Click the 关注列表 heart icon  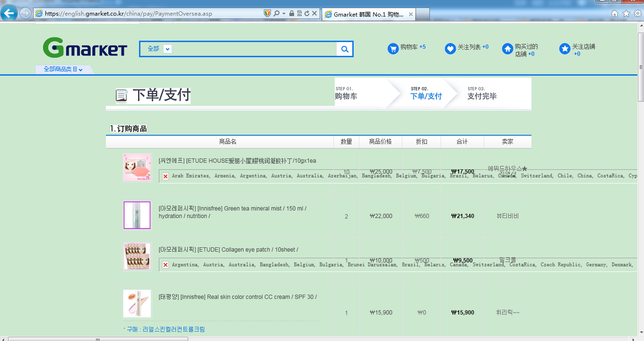tap(450, 49)
